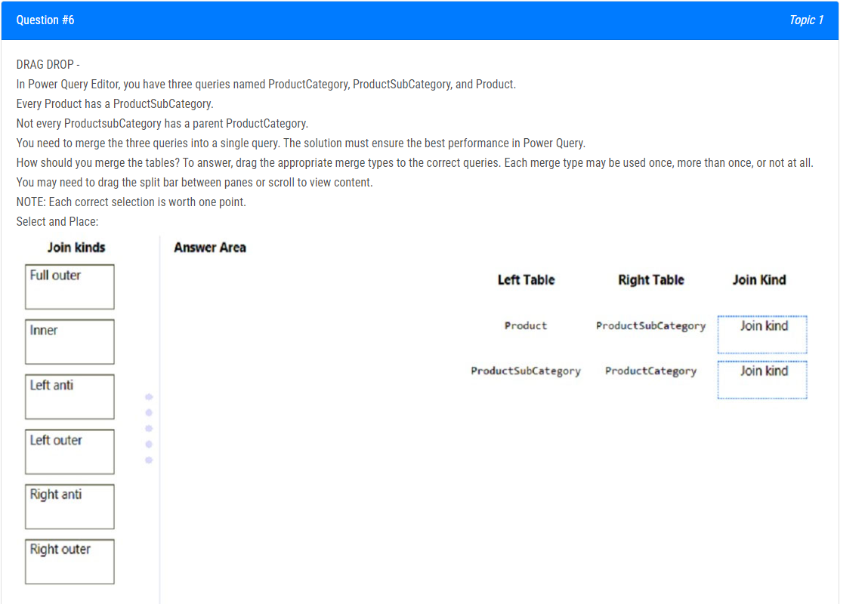Select the Left outer join kind box
The height and width of the screenshot is (604, 868).
point(70,451)
